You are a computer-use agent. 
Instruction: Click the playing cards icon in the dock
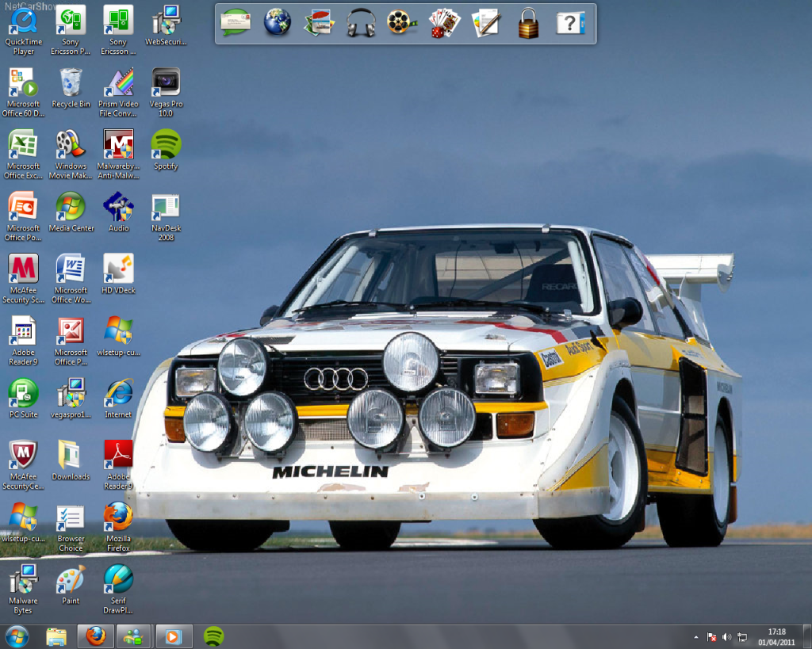pyautogui.click(x=444, y=24)
